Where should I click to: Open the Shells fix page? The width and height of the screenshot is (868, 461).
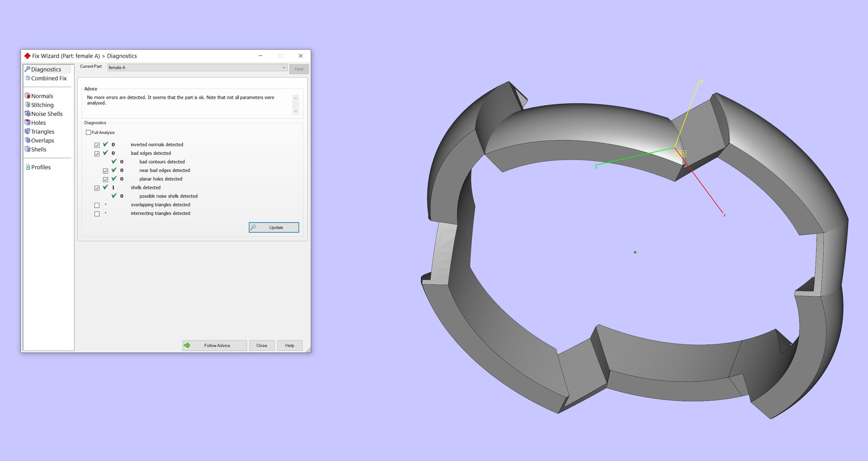tap(39, 149)
